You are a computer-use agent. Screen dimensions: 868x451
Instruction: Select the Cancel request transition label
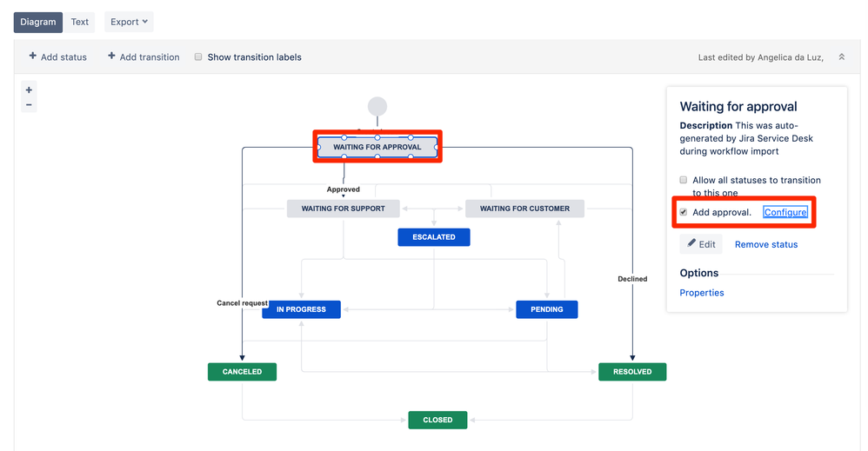pyautogui.click(x=242, y=303)
